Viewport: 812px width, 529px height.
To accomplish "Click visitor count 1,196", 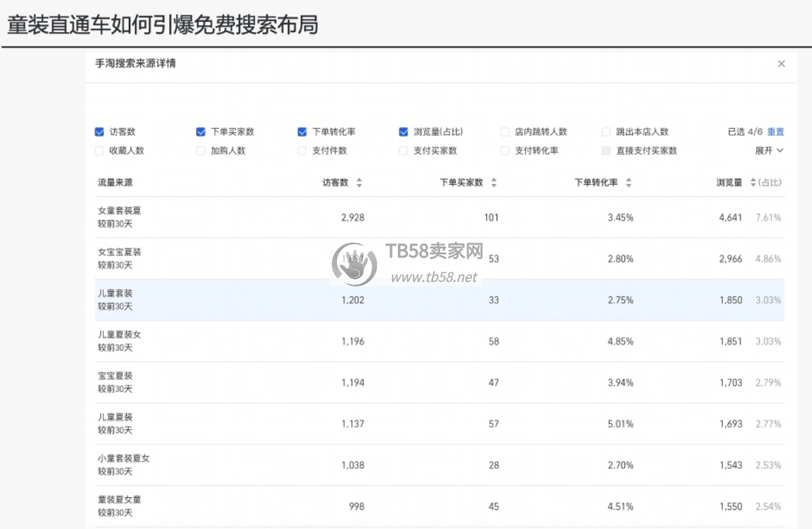I will pos(353,341).
